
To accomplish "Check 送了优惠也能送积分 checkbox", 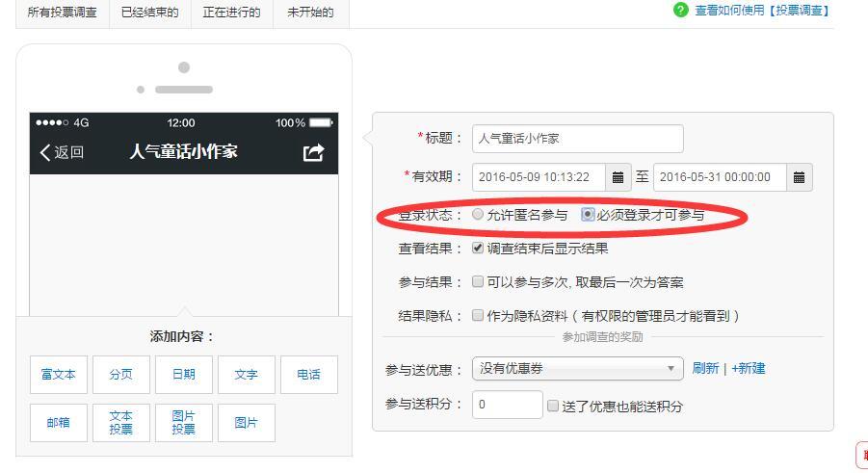I will [552, 406].
